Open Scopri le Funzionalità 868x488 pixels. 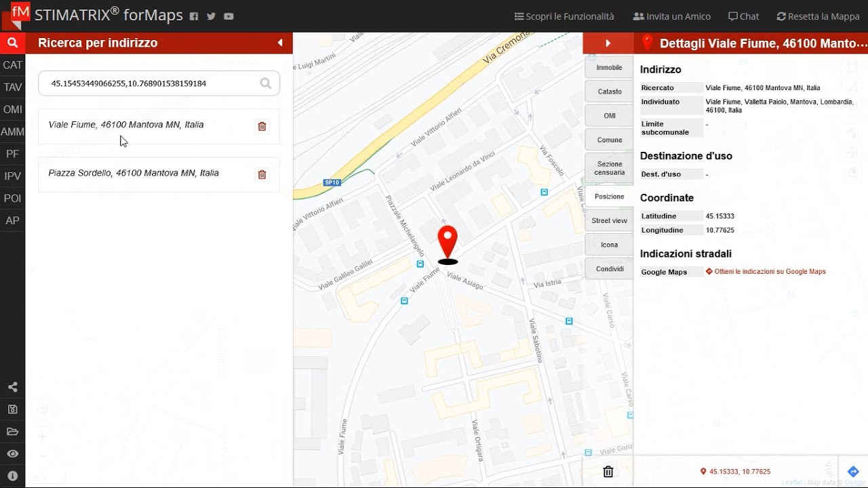point(564,16)
